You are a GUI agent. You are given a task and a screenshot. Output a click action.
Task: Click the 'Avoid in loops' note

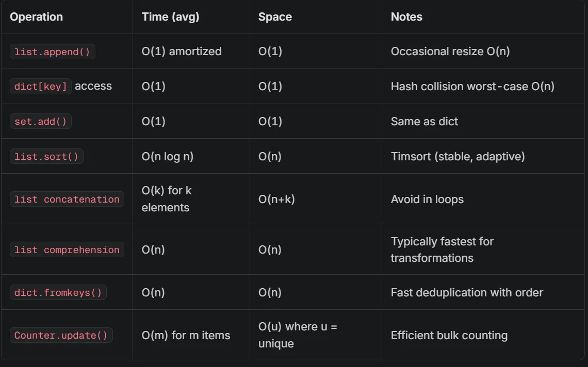coord(427,199)
